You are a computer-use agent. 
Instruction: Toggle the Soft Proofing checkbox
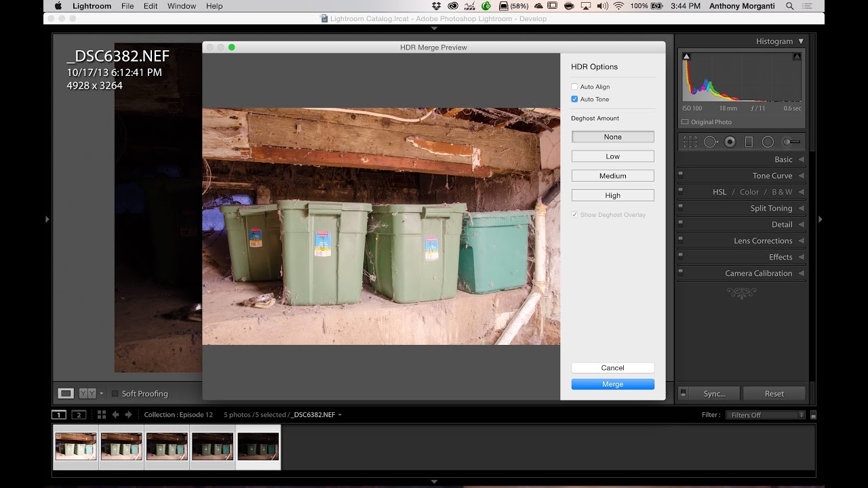[x=115, y=394]
